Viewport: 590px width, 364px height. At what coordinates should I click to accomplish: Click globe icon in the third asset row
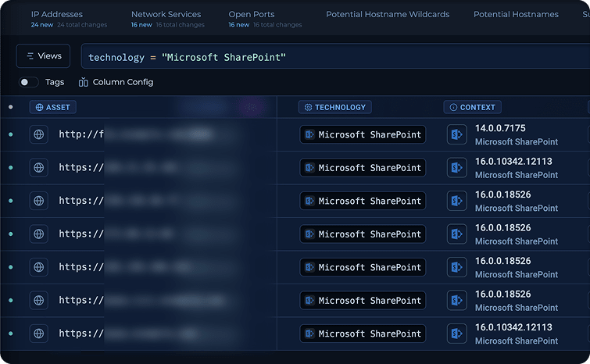click(x=39, y=201)
